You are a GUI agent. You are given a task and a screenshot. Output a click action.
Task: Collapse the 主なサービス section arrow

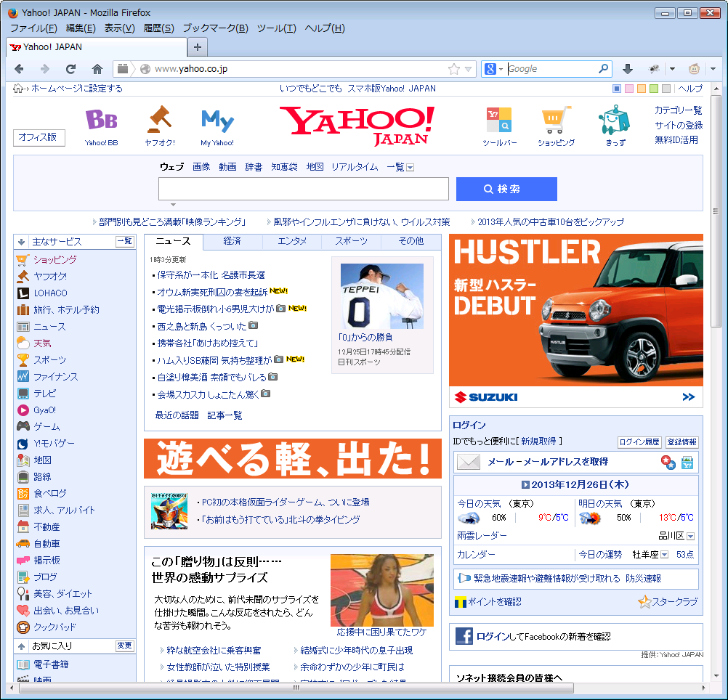pos(21,242)
